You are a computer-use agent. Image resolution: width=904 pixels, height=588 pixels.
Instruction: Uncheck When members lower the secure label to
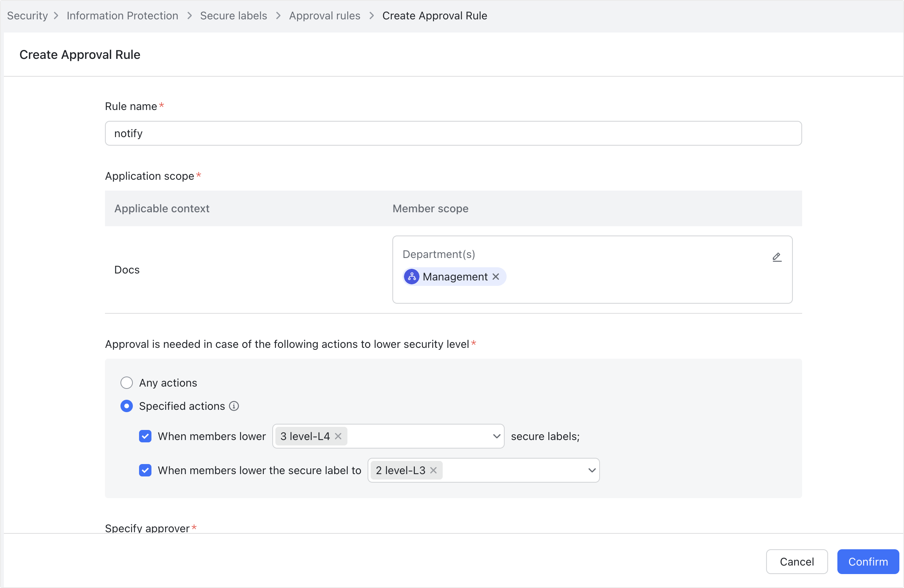(x=145, y=470)
